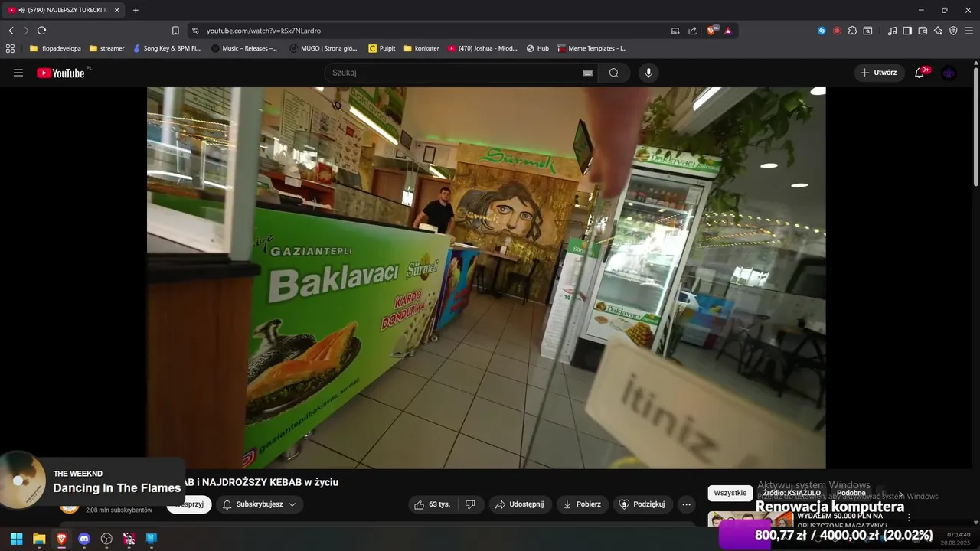Like the video with thumbs-up
Screen dimensions: 980x551
tap(433, 504)
